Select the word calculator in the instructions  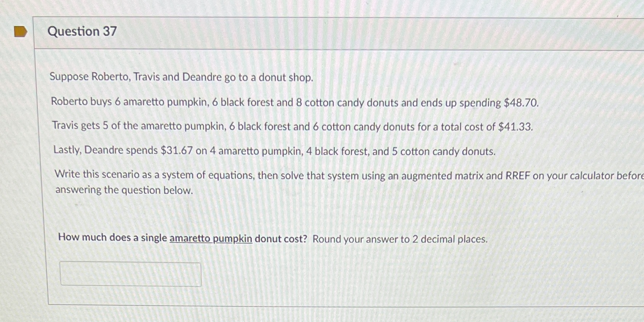[593, 175]
